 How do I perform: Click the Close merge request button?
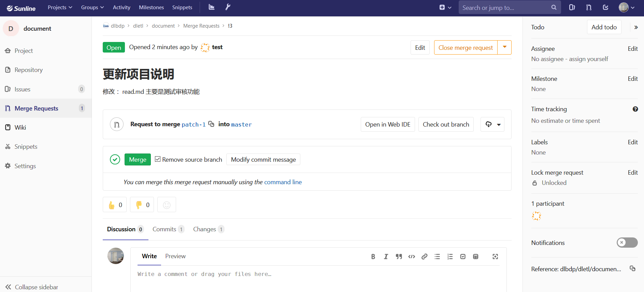point(466,47)
